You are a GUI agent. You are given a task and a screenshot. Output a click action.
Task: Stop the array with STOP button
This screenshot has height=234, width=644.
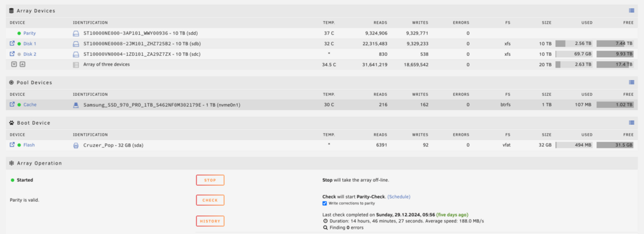point(211,180)
